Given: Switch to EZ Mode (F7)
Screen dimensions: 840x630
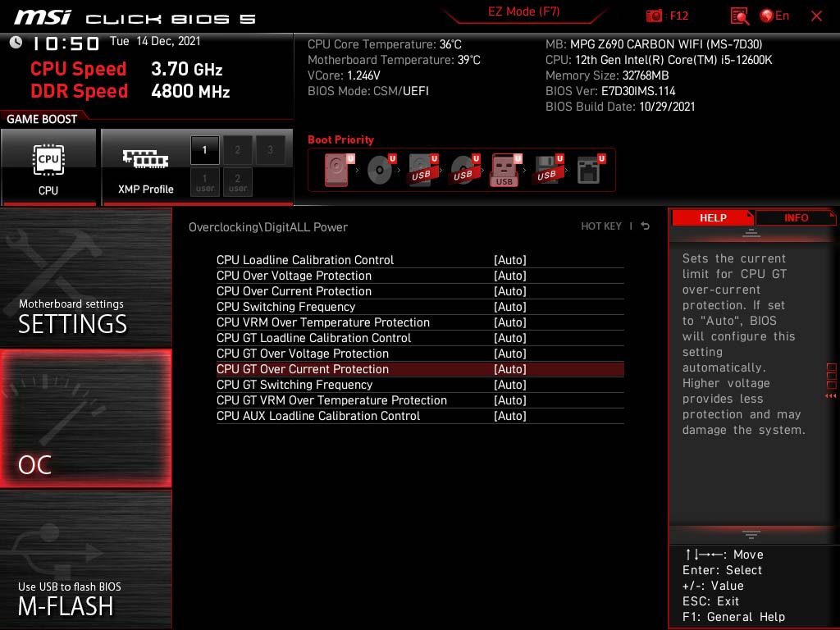Looking at the screenshot, I should click(523, 11).
